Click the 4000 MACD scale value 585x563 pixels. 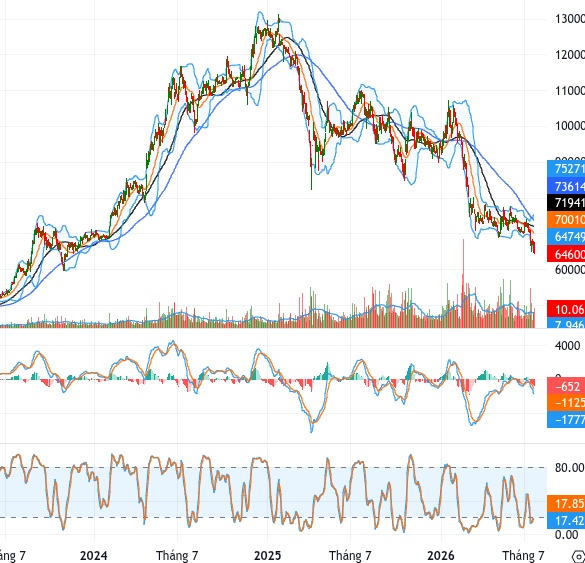[567, 345]
